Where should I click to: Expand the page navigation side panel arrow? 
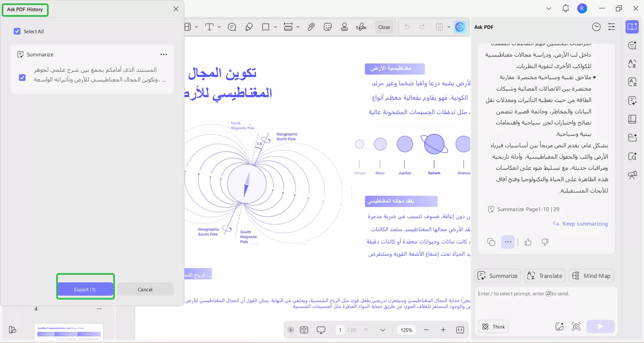click(290, 330)
